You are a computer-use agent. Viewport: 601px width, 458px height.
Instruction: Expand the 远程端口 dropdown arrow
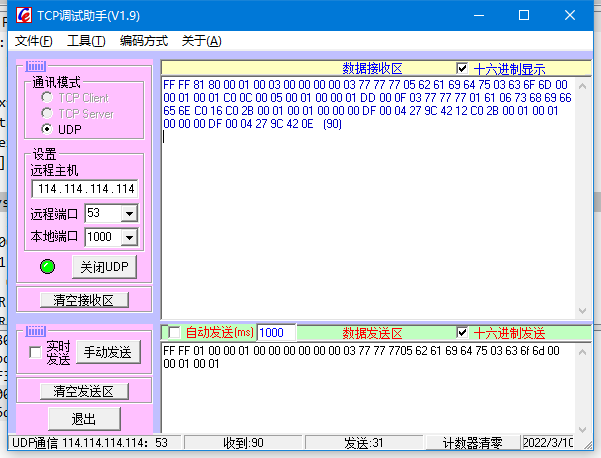(130, 213)
